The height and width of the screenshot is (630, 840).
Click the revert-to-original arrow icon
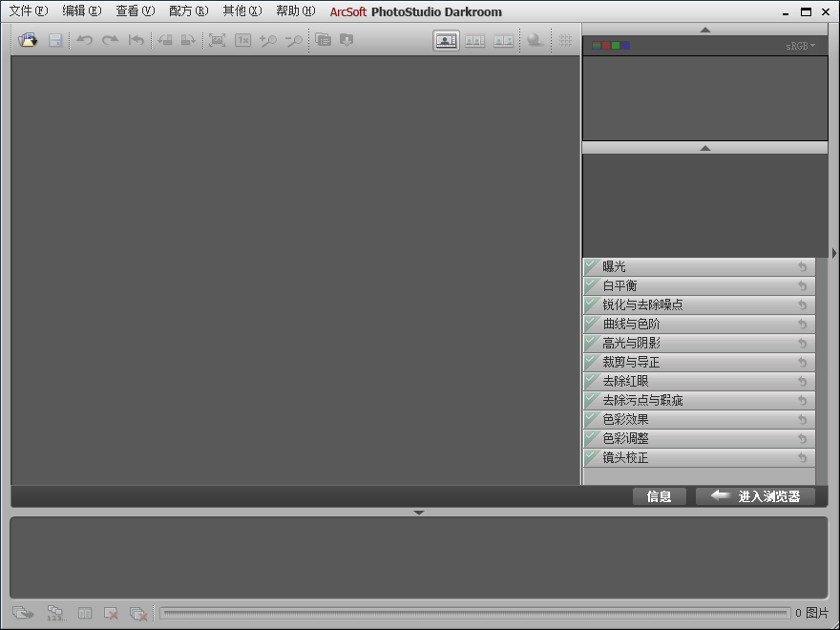[136, 40]
